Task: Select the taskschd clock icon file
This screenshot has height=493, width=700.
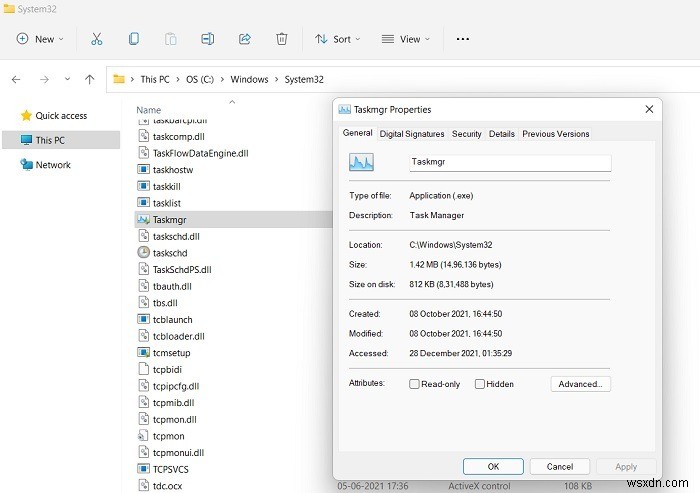Action: tap(143, 253)
